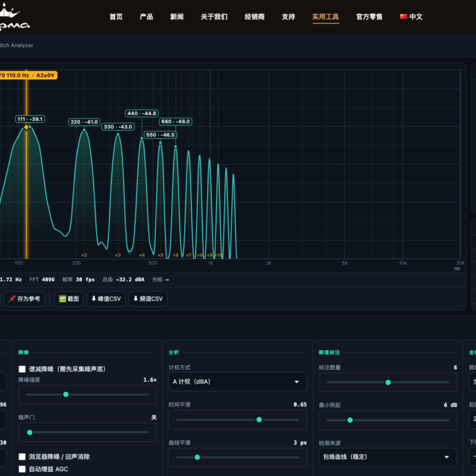The width and height of the screenshot is (476, 476).
Task: Open the 新闻 menu item
Action: tap(177, 17)
